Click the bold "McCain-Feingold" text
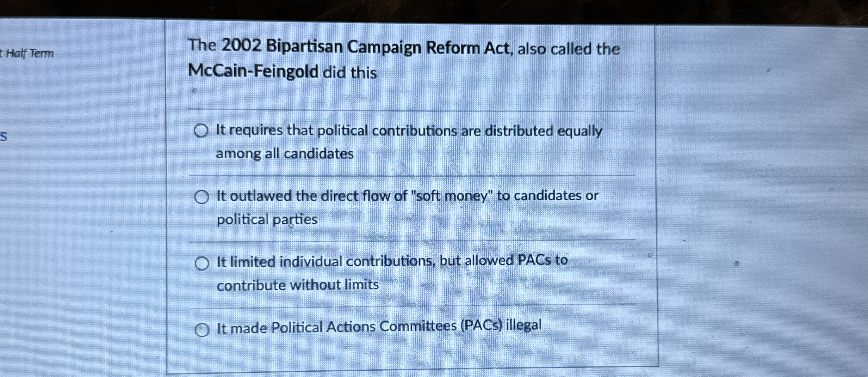The width and height of the screenshot is (868, 377). [x=253, y=71]
